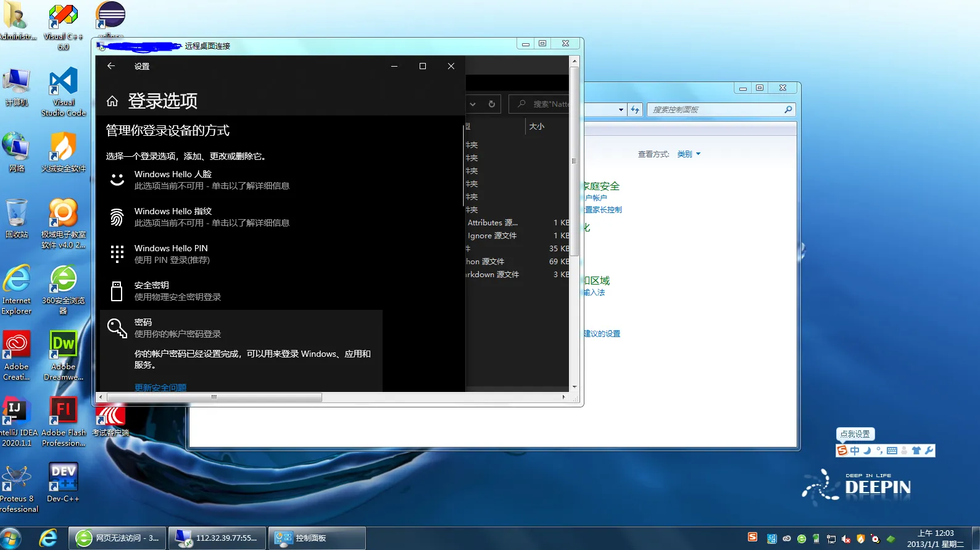The width and height of the screenshot is (980, 550).
Task: Open control panel address bar dropdown arrow
Action: pos(621,110)
